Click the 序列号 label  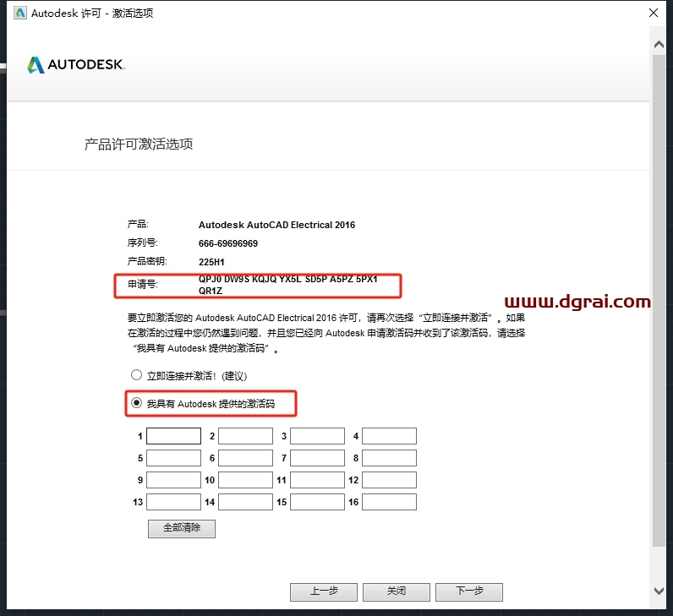tap(143, 243)
